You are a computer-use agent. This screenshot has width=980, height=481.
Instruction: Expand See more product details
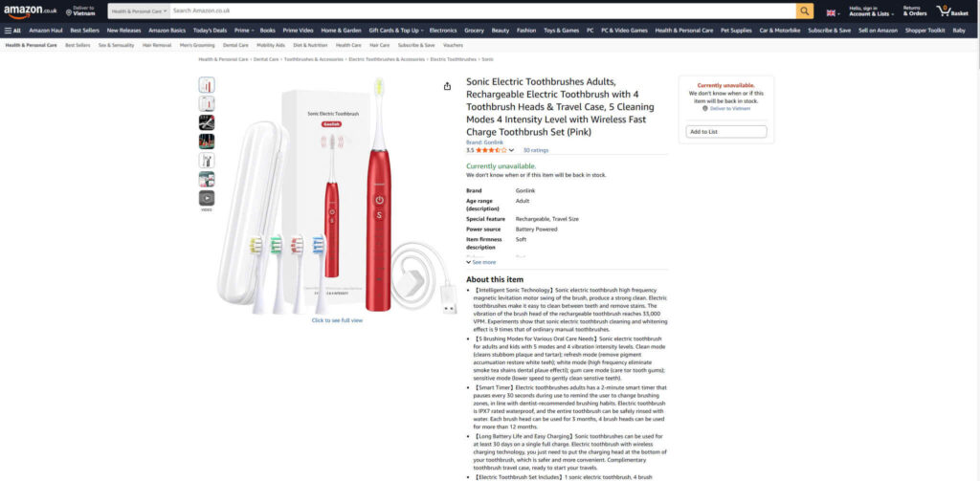pyautogui.click(x=481, y=262)
